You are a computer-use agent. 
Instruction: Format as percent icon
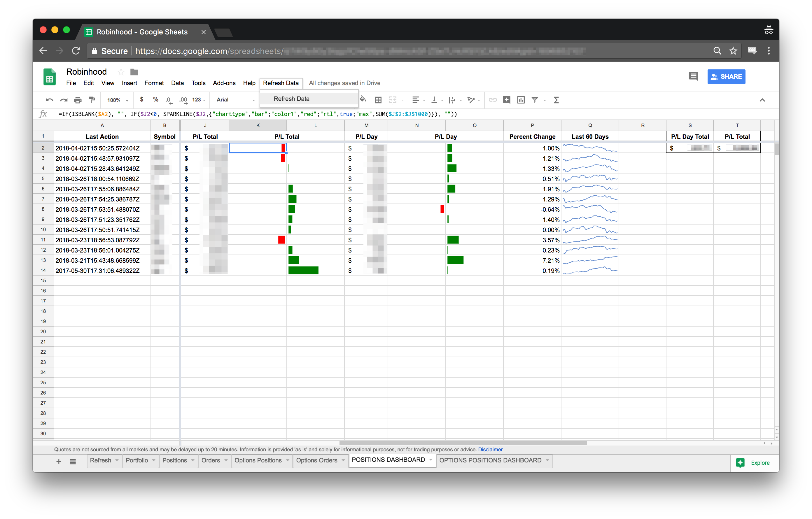pos(155,100)
